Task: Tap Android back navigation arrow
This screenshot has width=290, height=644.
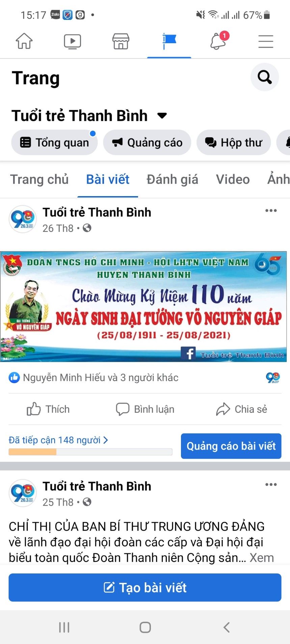Action: (x=227, y=627)
